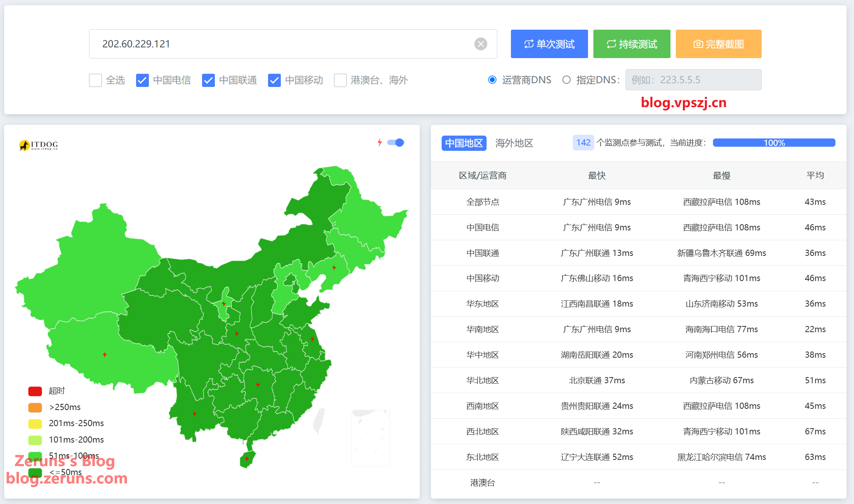Click the lightning marker in the Liaoning region
The height and width of the screenshot is (504, 854).
(334, 267)
